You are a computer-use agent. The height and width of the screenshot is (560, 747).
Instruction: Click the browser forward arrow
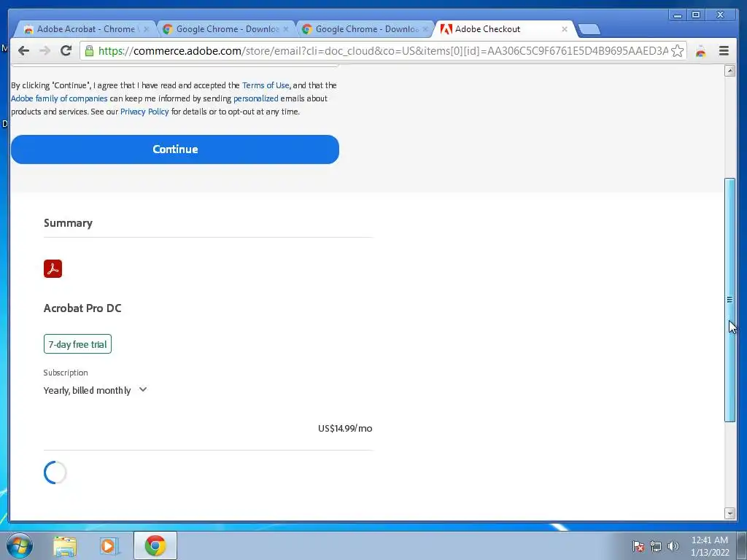[x=44, y=50]
